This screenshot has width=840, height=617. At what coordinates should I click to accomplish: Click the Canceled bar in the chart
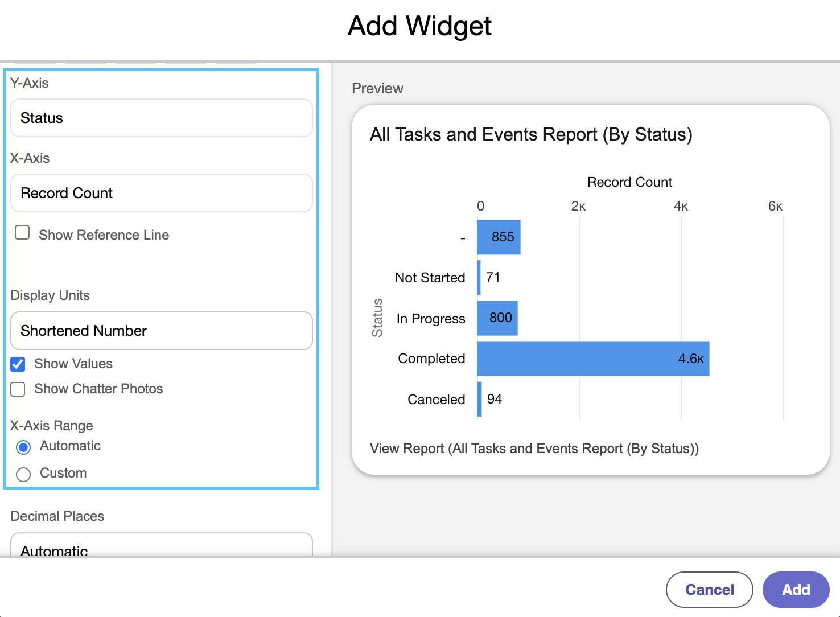pyautogui.click(x=479, y=399)
